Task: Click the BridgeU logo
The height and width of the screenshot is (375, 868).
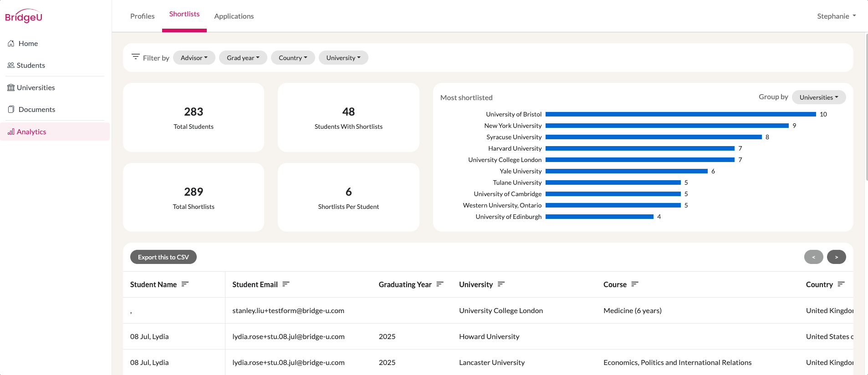Action: click(24, 16)
